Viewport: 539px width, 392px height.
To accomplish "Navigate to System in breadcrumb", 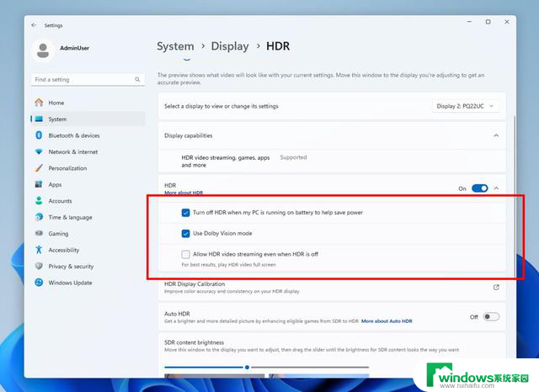I will click(175, 46).
